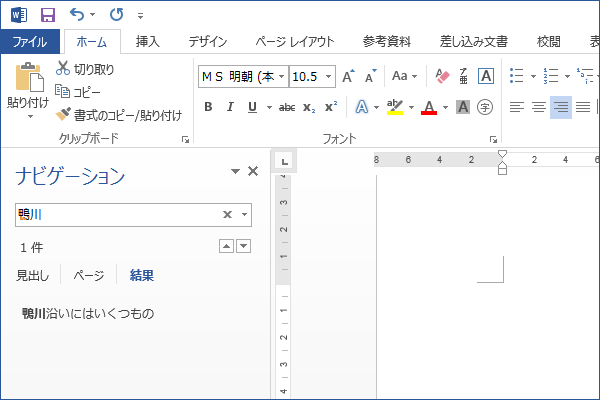
Task: Click the Word application icon
Action: pos(19,15)
